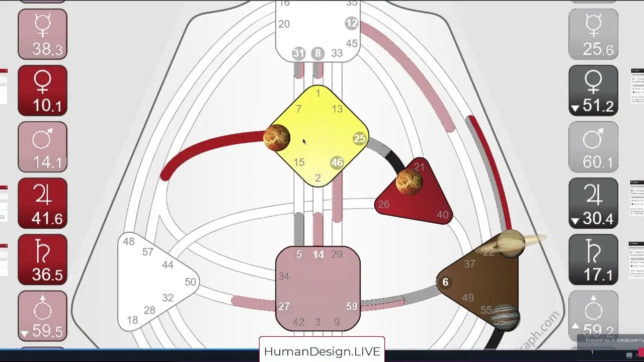Click the grey Uranus 59.2 tile
Viewport: 644px width, 362px height.
click(594, 316)
